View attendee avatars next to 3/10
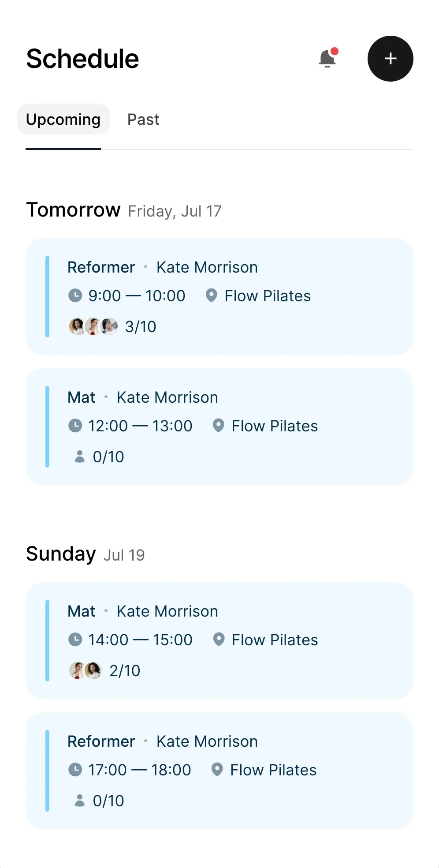 coord(93,326)
